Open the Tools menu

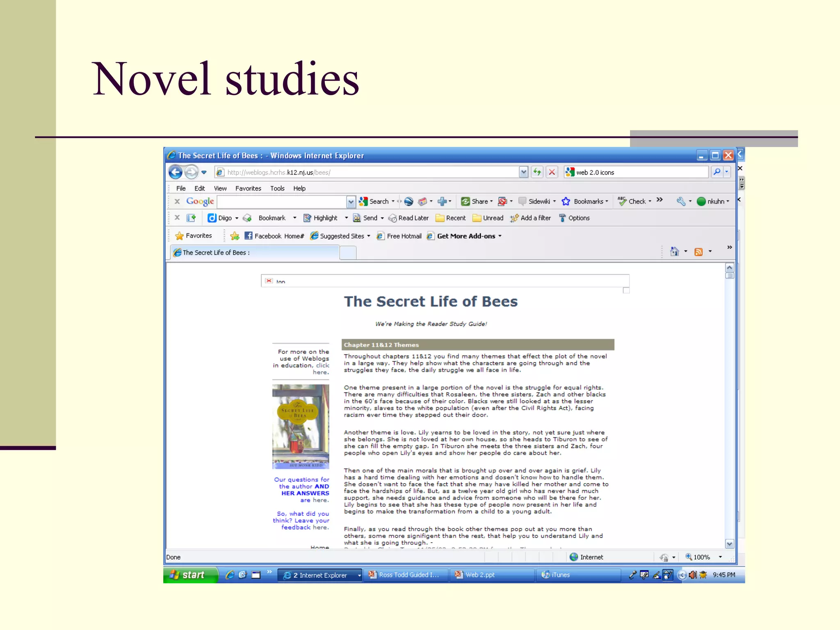(x=277, y=188)
